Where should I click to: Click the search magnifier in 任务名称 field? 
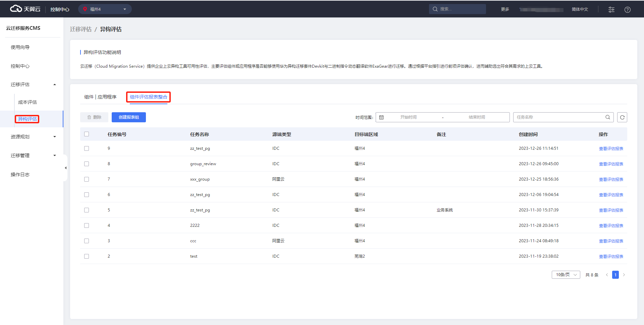608,117
